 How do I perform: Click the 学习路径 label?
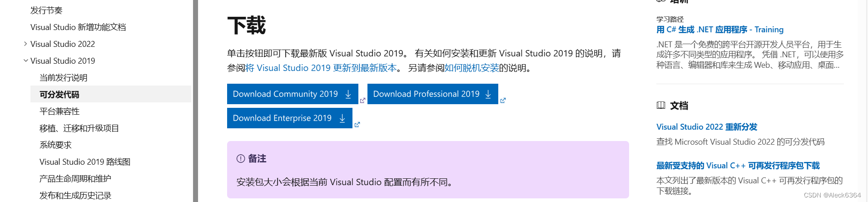click(670, 19)
